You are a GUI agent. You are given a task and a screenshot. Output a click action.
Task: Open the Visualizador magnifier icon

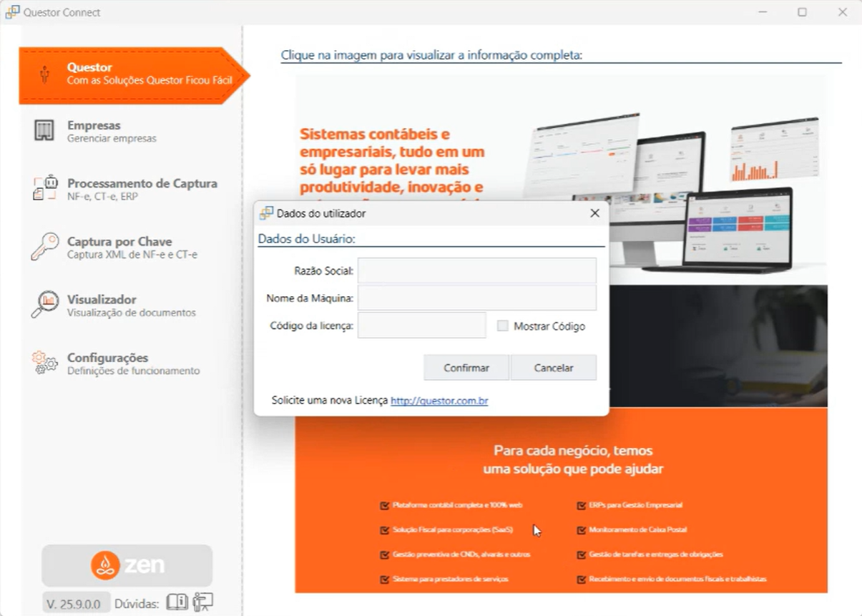tap(44, 304)
